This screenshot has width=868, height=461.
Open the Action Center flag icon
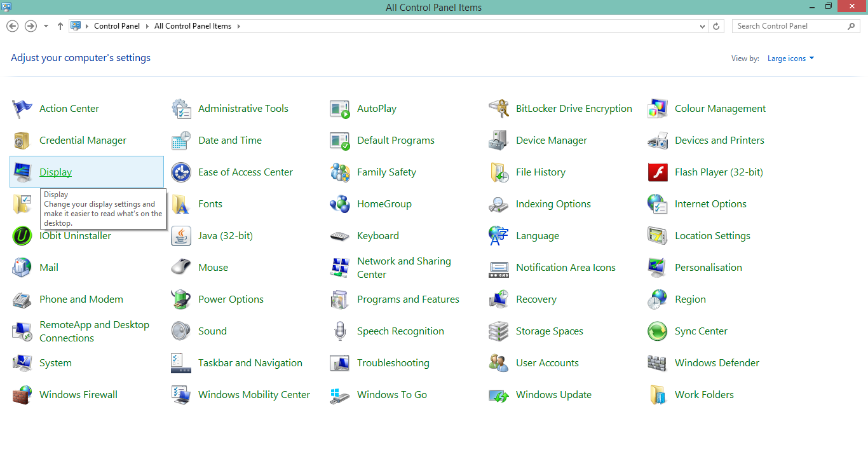22,109
